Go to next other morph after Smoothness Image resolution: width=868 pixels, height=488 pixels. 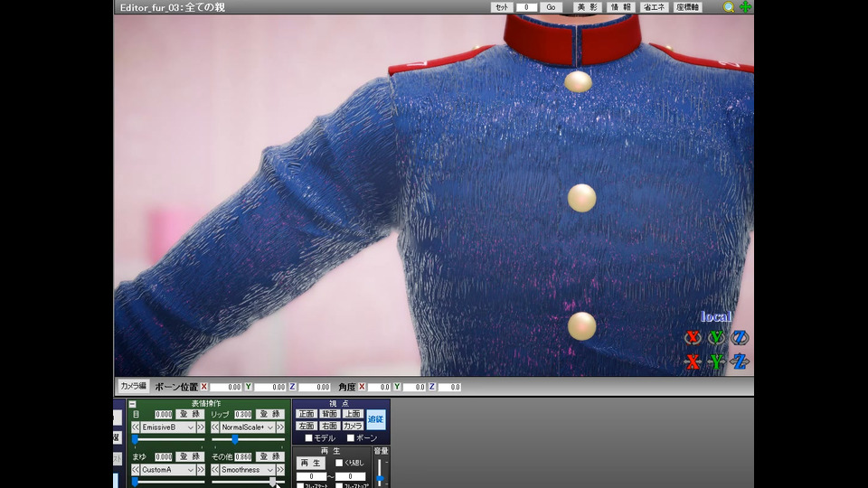click(280, 470)
